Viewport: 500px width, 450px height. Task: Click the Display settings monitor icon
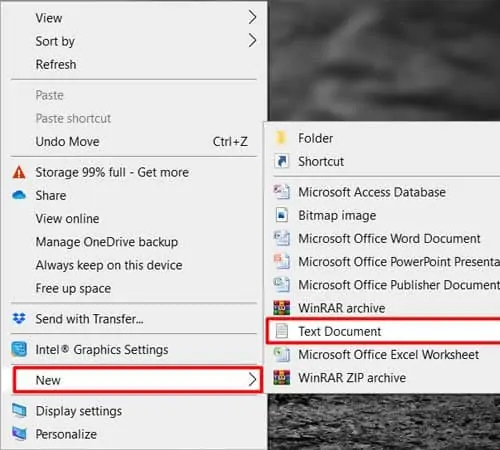pyautogui.click(x=19, y=410)
